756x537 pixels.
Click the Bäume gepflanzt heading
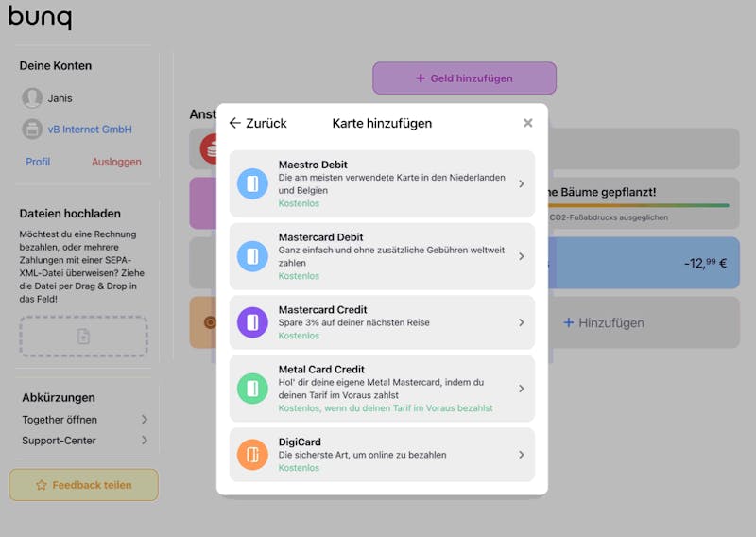coord(602,192)
